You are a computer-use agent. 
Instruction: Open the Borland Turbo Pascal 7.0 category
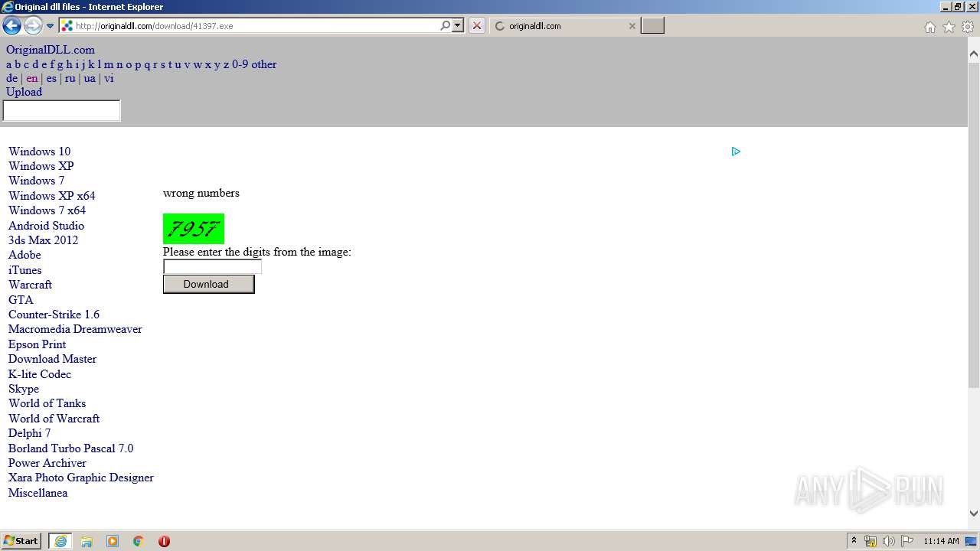71,448
